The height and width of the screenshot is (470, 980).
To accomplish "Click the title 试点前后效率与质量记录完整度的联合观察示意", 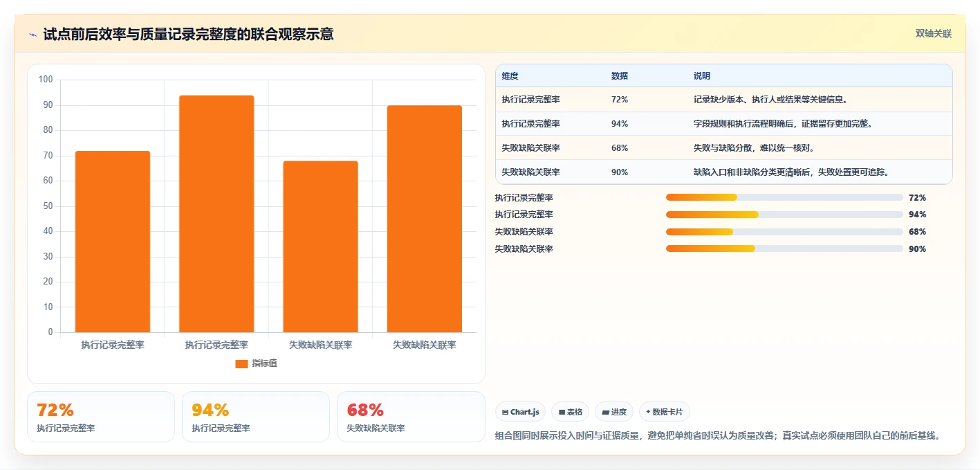I will tap(188, 34).
